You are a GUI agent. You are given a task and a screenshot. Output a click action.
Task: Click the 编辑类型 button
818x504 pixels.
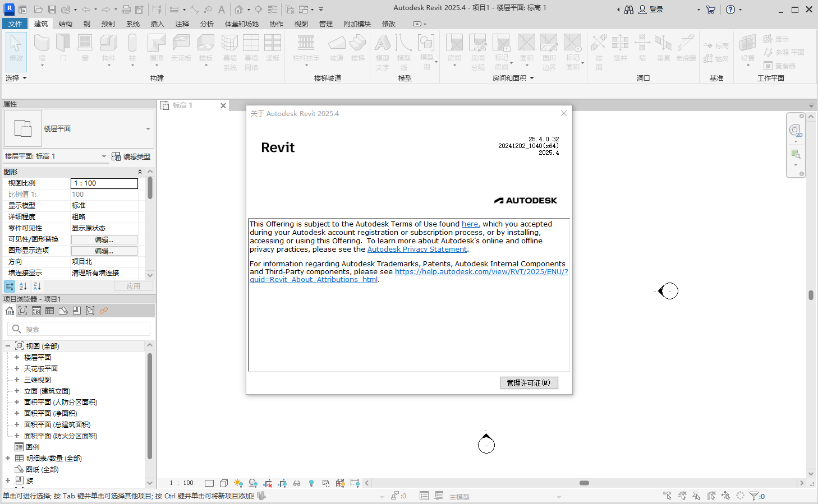click(x=131, y=156)
